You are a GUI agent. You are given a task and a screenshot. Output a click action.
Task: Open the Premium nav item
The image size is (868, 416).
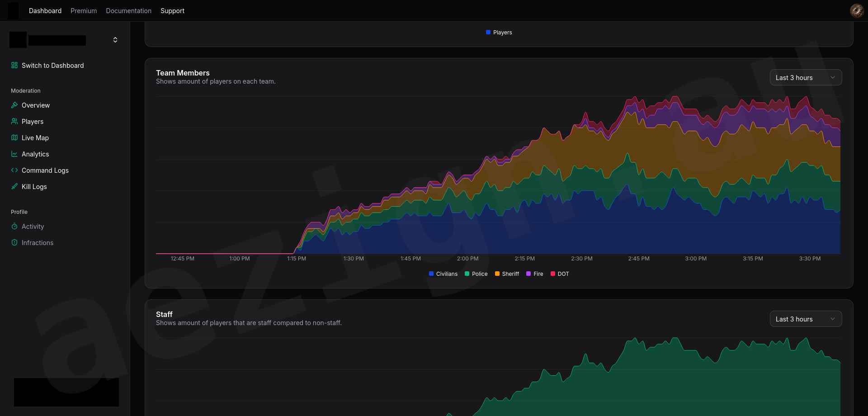[x=84, y=11]
